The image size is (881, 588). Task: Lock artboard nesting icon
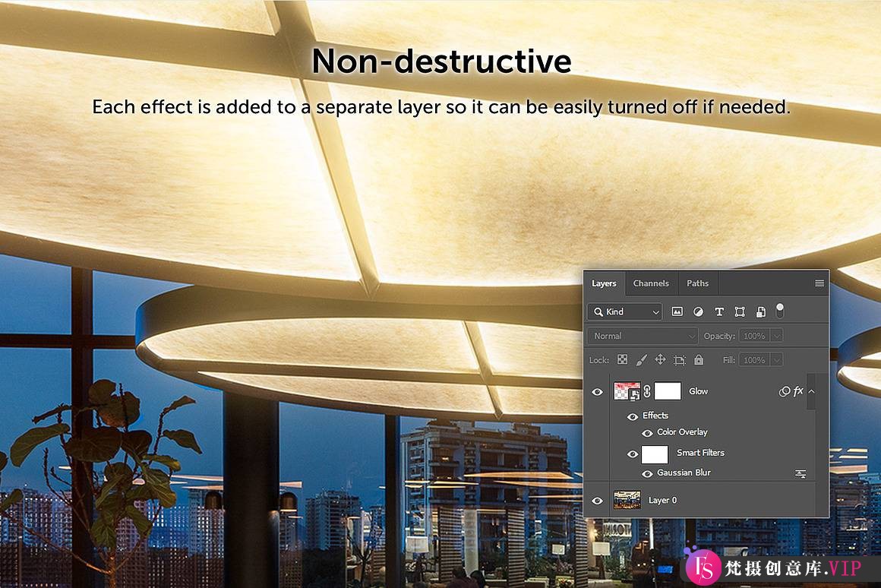679,360
